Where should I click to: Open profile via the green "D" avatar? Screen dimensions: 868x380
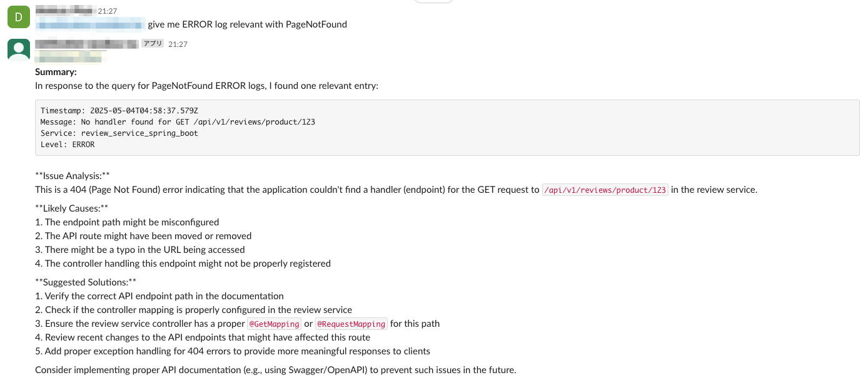click(x=18, y=17)
